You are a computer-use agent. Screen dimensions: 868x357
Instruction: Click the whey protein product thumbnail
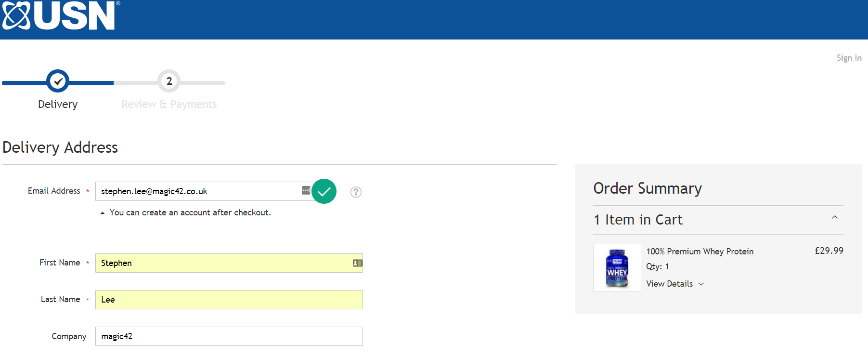[x=617, y=268]
